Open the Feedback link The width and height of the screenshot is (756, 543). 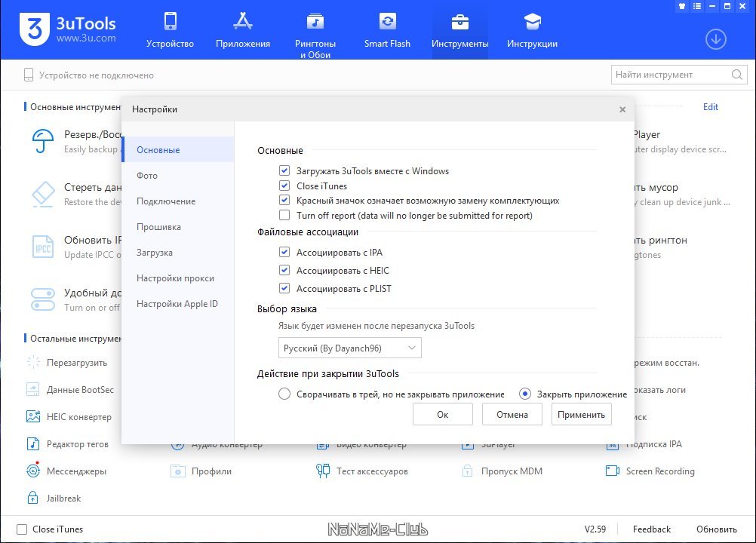[651, 529]
